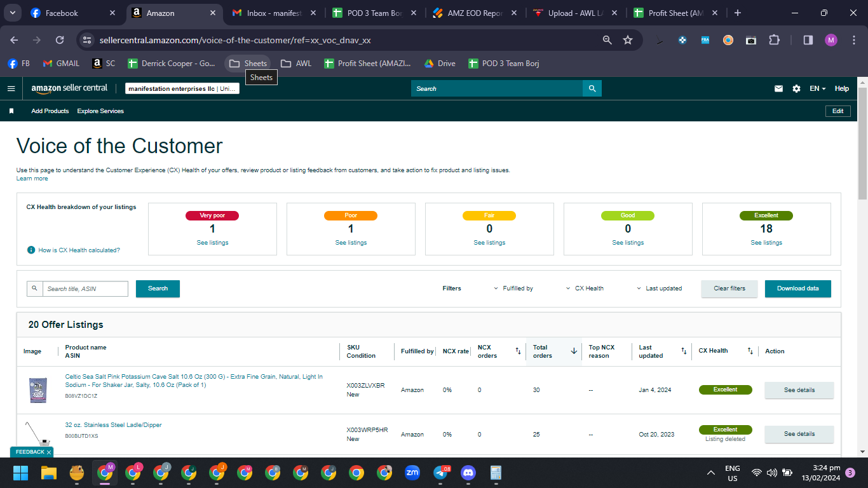The width and height of the screenshot is (868, 488).
Task: Click the Clear filters button
Action: coord(729,288)
